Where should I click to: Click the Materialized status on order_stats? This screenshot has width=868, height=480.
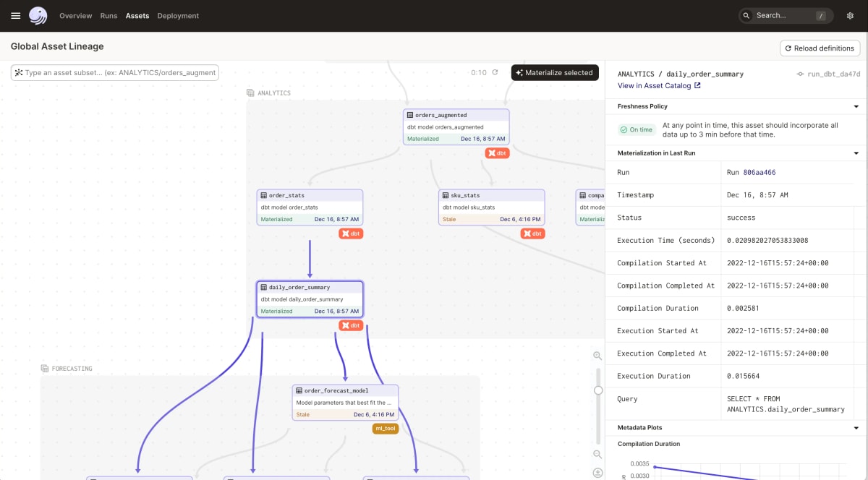tap(277, 219)
